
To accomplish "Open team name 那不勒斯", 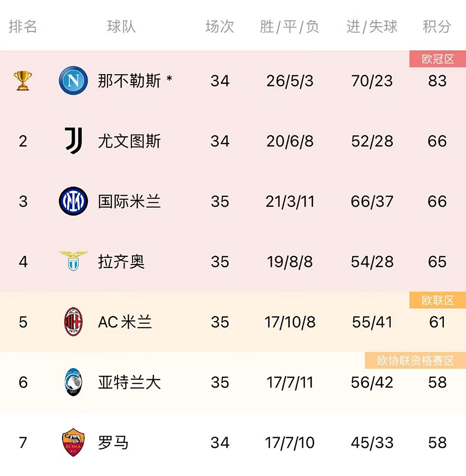I will pyautogui.click(x=129, y=81).
